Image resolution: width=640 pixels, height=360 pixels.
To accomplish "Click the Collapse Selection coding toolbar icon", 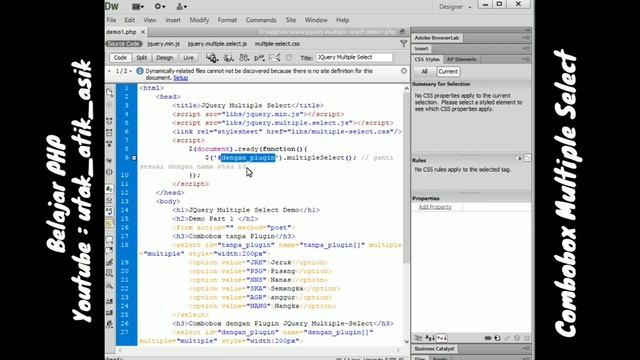I will point(109,133).
